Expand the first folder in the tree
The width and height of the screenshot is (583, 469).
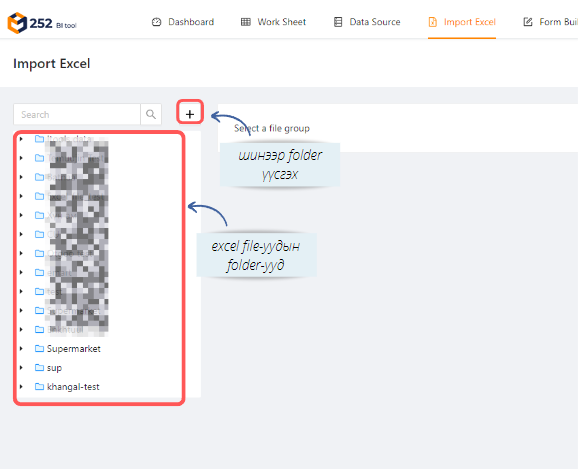tap(21, 139)
